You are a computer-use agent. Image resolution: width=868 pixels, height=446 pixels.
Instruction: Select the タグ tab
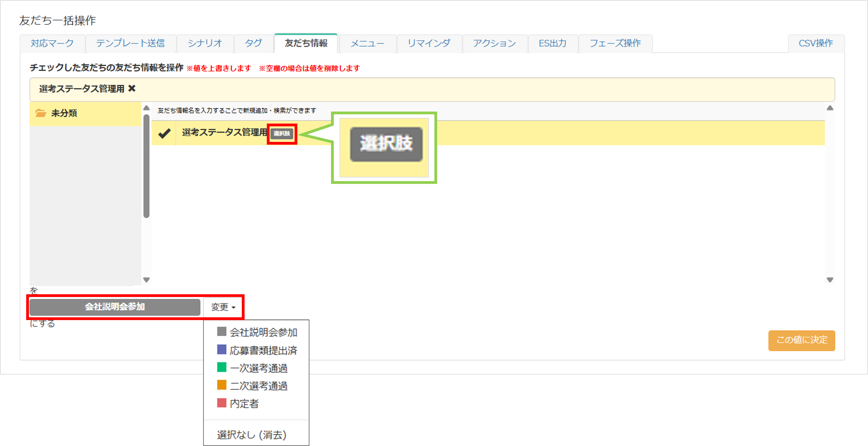click(253, 43)
